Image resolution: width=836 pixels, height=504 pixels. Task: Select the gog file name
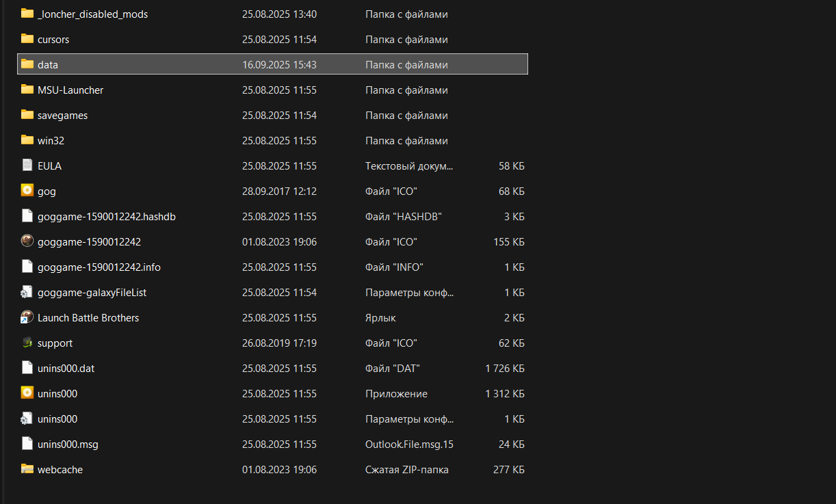[x=47, y=191]
